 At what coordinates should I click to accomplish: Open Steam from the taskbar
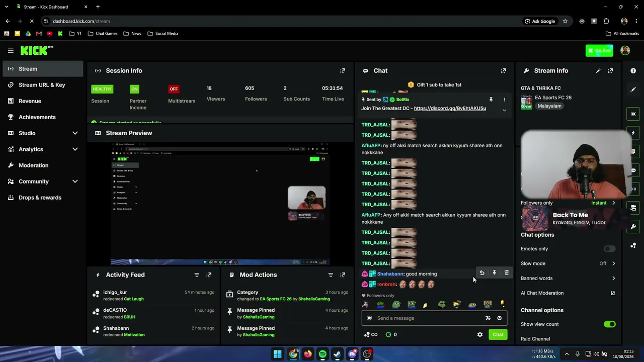click(x=337, y=354)
